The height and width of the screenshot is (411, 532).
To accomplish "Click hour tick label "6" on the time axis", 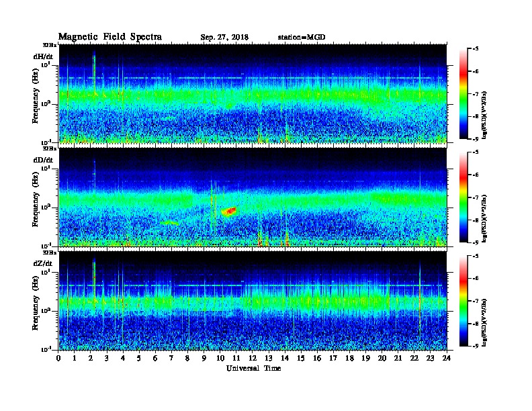I will [x=155, y=359].
